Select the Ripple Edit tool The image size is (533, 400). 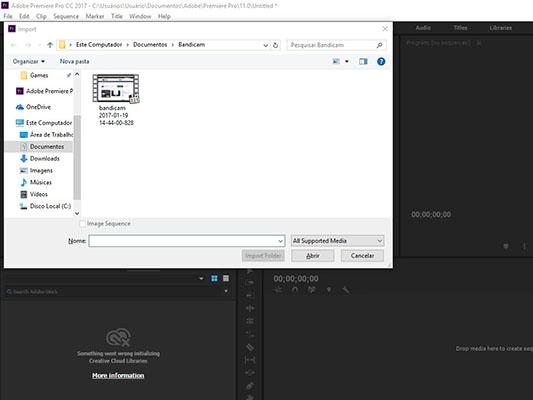250,308
